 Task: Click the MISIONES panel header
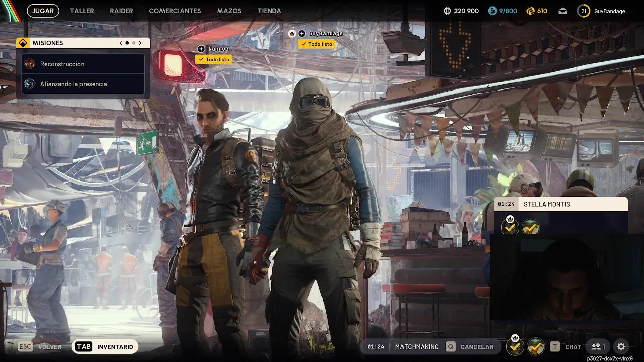pos(83,43)
